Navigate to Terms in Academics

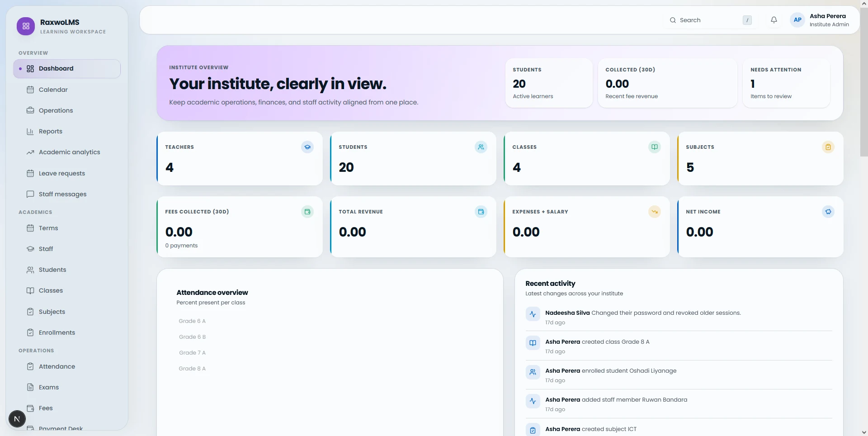(67, 228)
